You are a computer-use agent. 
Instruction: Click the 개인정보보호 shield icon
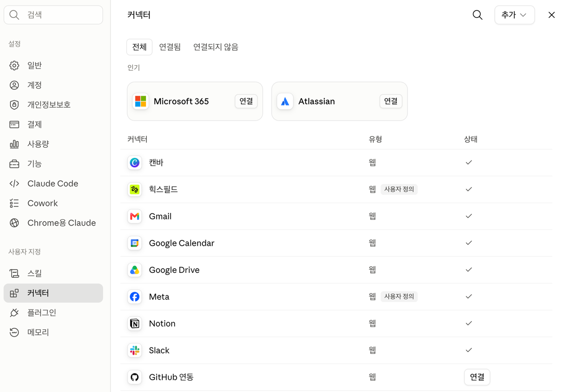click(x=15, y=105)
